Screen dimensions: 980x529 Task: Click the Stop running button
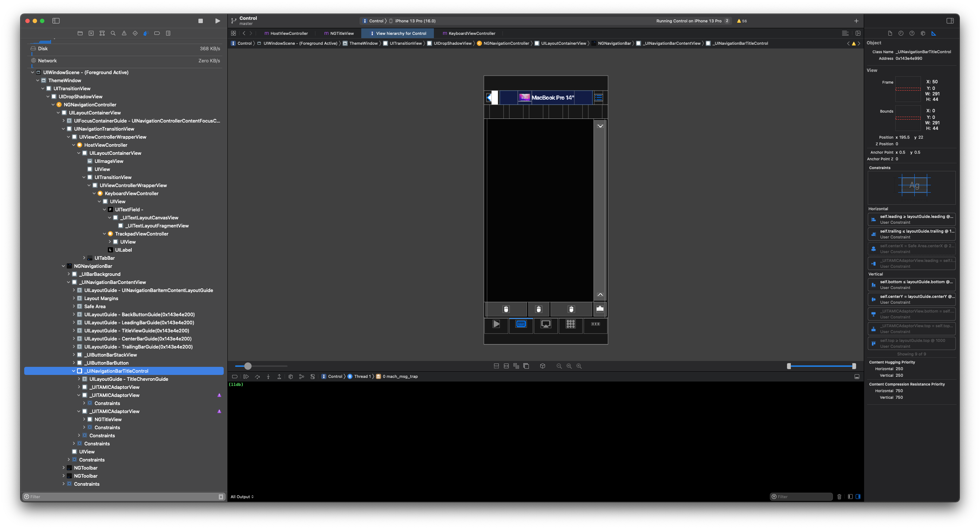point(201,21)
